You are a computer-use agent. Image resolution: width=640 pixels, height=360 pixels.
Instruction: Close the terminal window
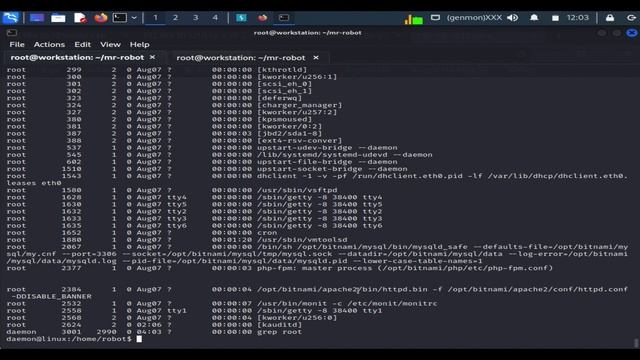pyautogui.click(x=631, y=33)
